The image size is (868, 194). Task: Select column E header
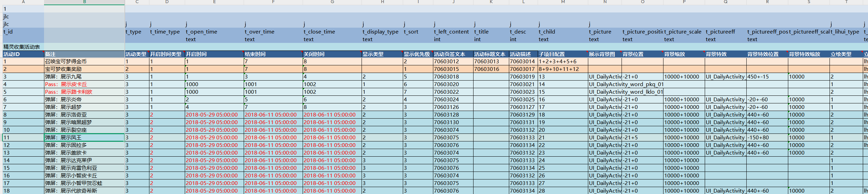pos(214,2)
